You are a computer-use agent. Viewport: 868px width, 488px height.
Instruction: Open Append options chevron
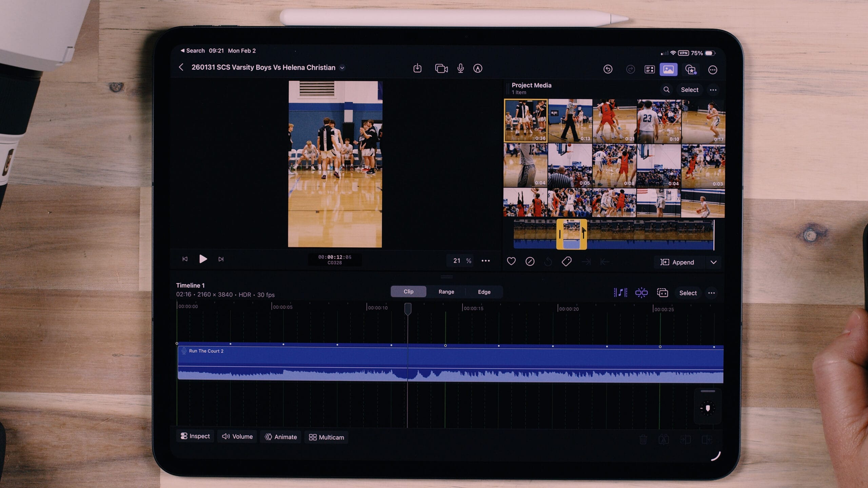tap(713, 262)
